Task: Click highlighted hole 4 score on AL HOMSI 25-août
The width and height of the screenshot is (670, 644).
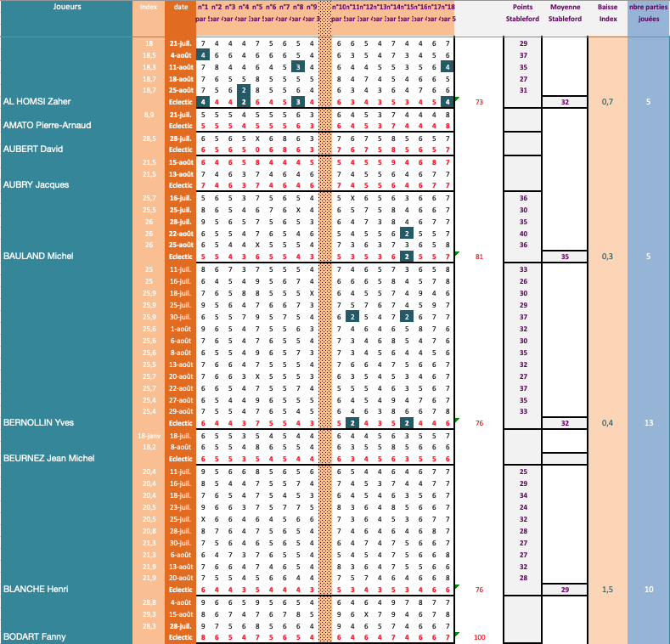Action: coord(244,90)
